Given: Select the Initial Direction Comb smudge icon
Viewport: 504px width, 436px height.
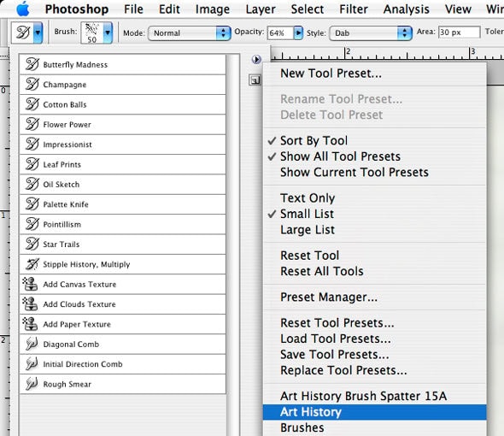Looking at the screenshot, I should click(x=32, y=363).
